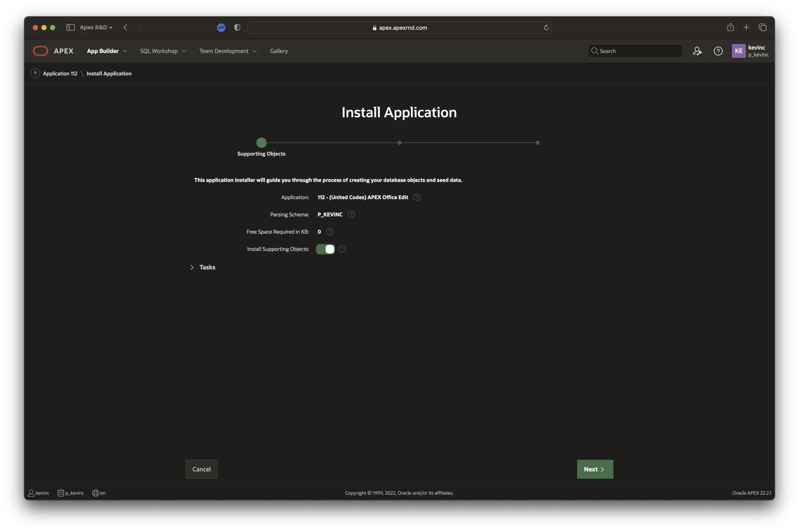Click the Next button
Viewport: 799px width, 532px height.
tap(594, 469)
